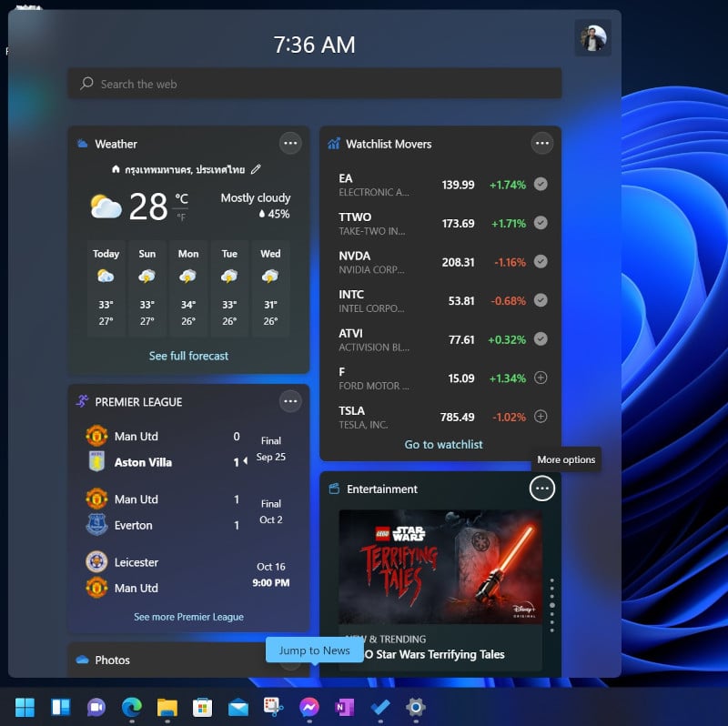Image resolution: width=728 pixels, height=726 pixels.
Task: Click the search magnifier icon
Action: point(86,84)
